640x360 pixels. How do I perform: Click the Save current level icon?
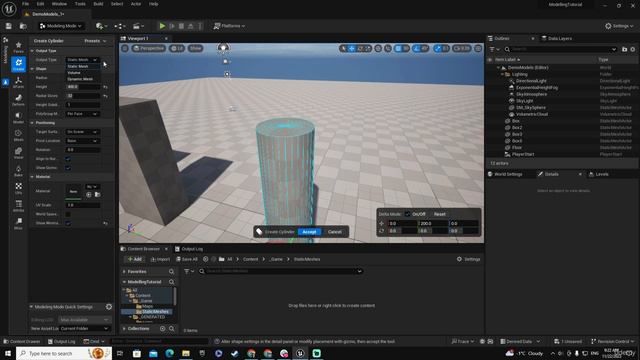click(x=9, y=26)
